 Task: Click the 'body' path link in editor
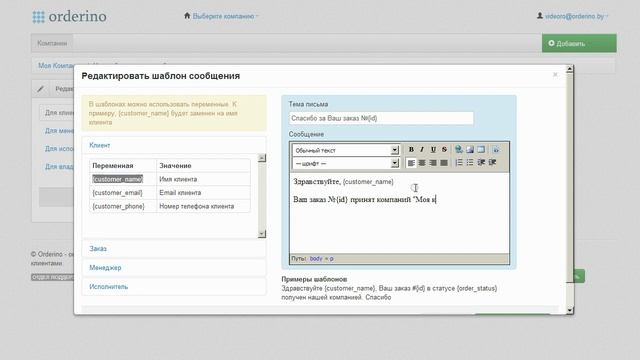(x=316, y=258)
